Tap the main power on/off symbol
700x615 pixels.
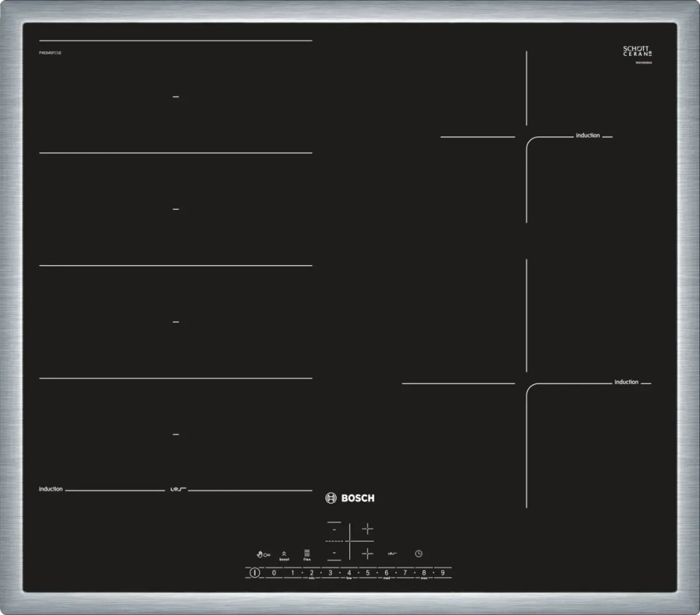tap(255, 572)
